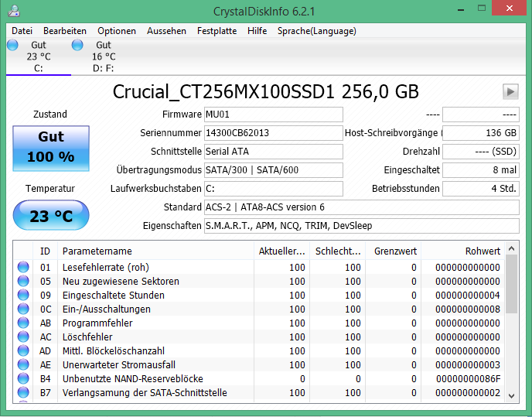Screen dimensions: 532x417
Task: Click the Firmware field MU01
Action: pos(274,115)
